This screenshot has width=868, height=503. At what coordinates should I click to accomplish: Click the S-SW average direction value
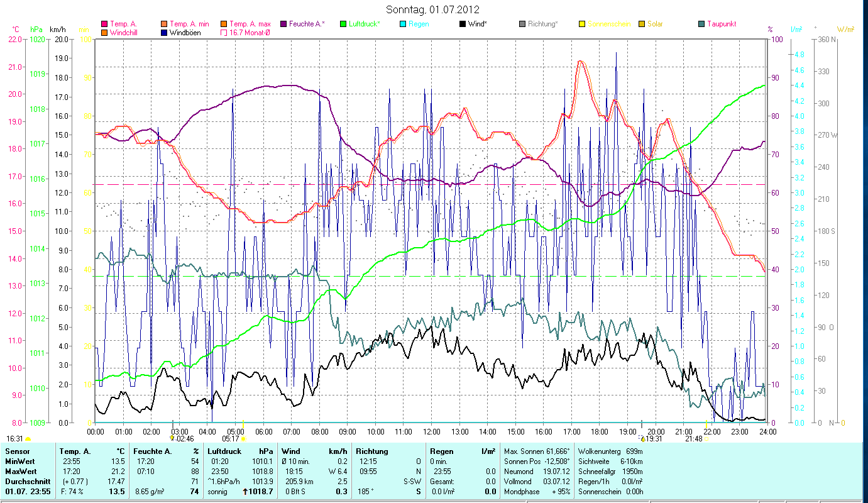pos(411,481)
